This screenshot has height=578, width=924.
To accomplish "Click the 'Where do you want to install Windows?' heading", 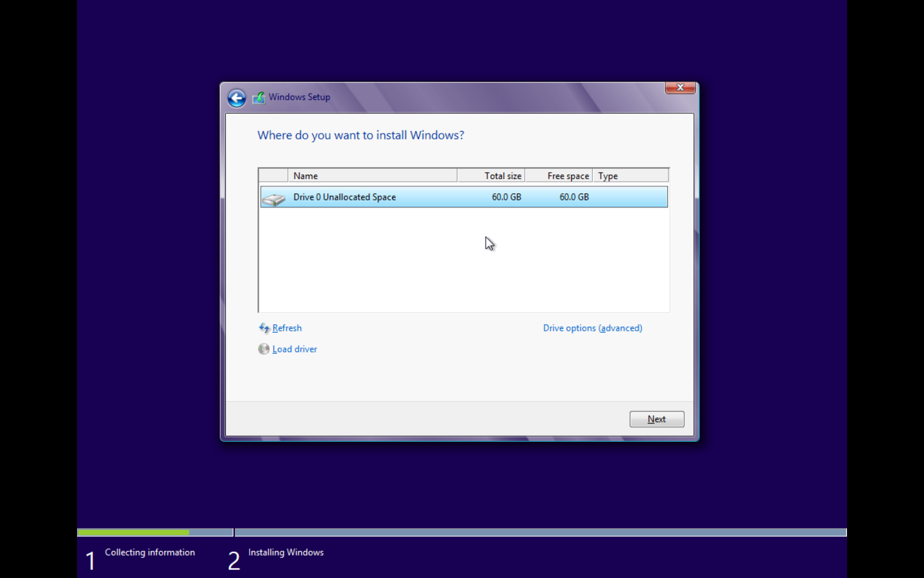I will pyautogui.click(x=361, y=136).
